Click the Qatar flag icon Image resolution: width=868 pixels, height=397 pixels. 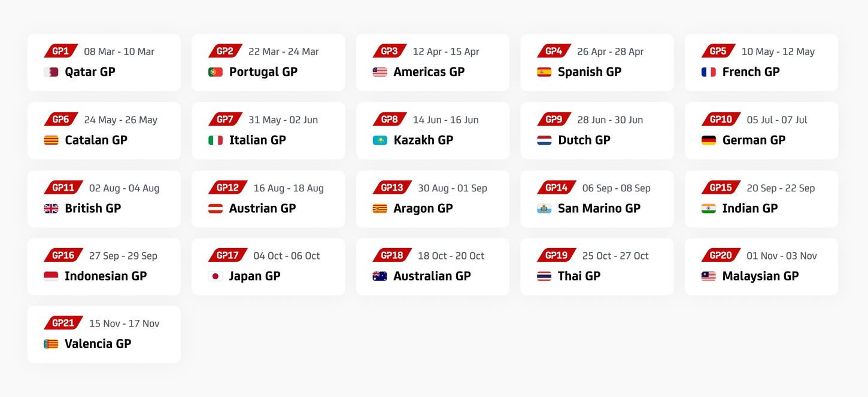[x=51, y=72]
